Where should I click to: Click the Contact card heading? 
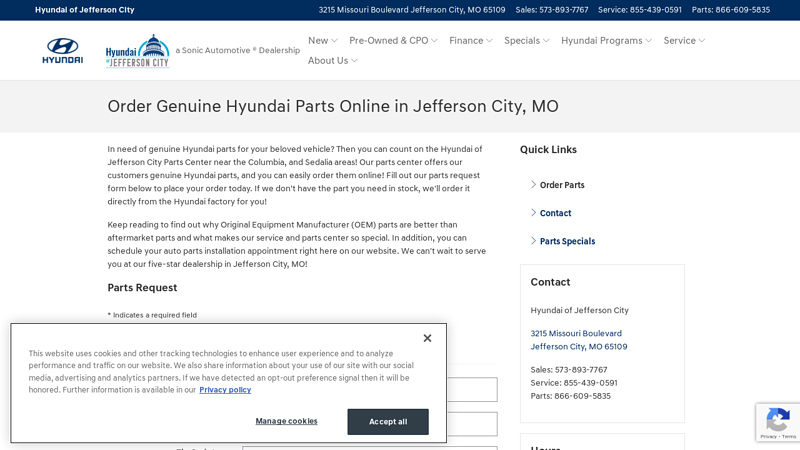(550, 282)
